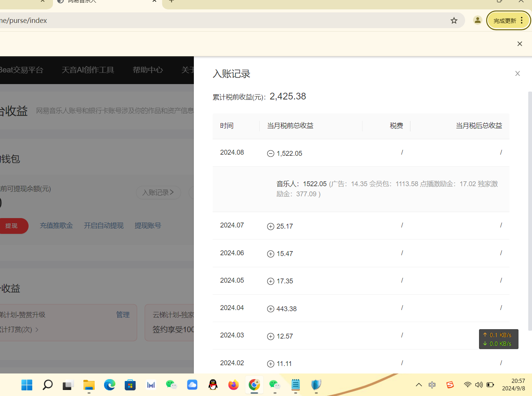Collapse the 2024.08 income details

(271, 153)
